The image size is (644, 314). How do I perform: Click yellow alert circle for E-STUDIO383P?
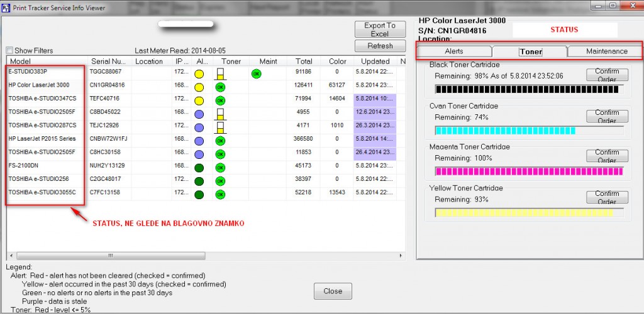[x=199, y=73]
